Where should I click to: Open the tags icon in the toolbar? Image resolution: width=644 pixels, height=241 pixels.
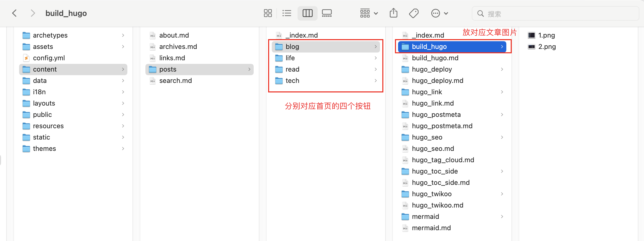pyautogui.click(x=414, y=13)
